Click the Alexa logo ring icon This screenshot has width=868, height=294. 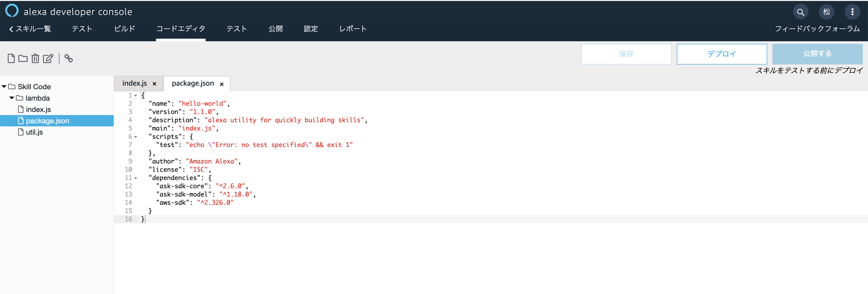pos(12,10)
